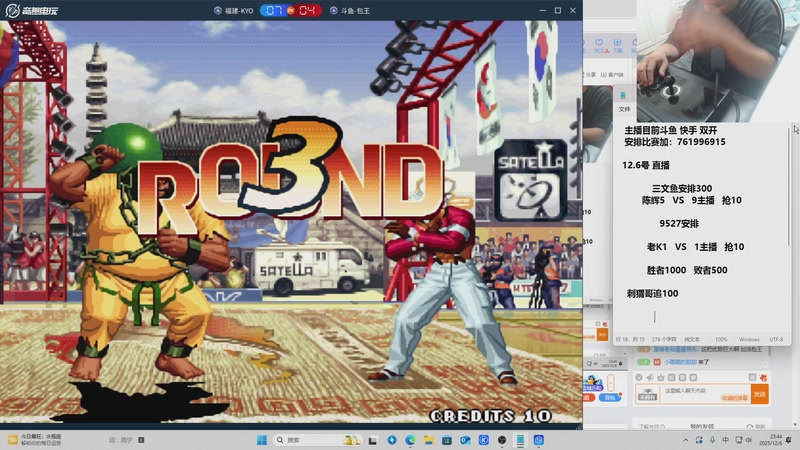Click the red fish icon in chat toolbar
The width and height of the screenshot is (800, 450).
(763, 378)
